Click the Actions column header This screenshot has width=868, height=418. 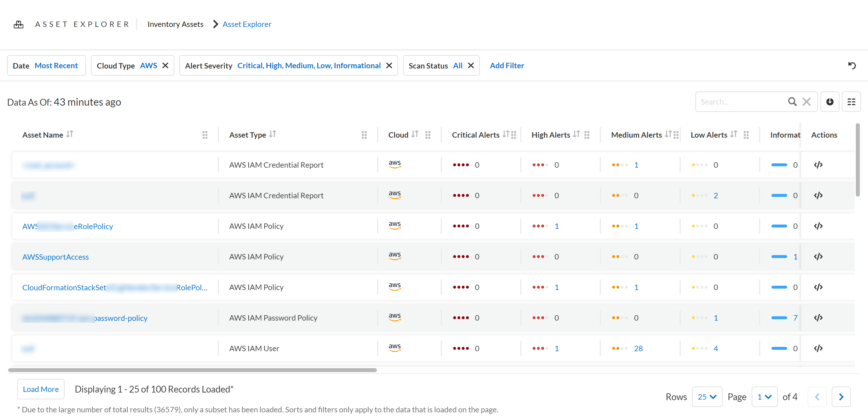[824, 135]
